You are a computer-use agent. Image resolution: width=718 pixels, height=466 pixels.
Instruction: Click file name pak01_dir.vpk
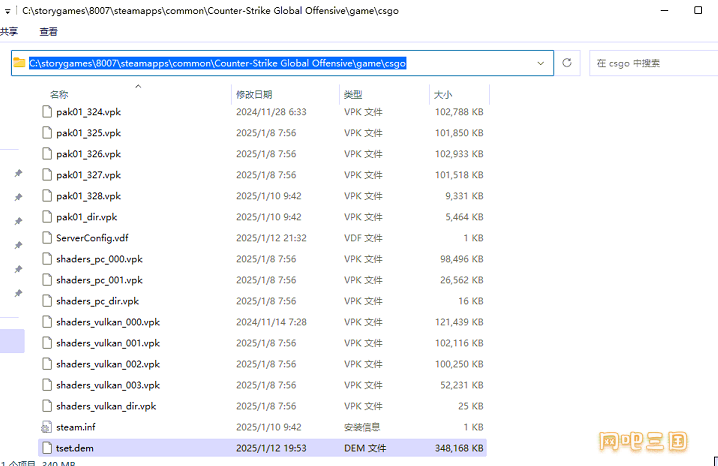coord(87,217)
